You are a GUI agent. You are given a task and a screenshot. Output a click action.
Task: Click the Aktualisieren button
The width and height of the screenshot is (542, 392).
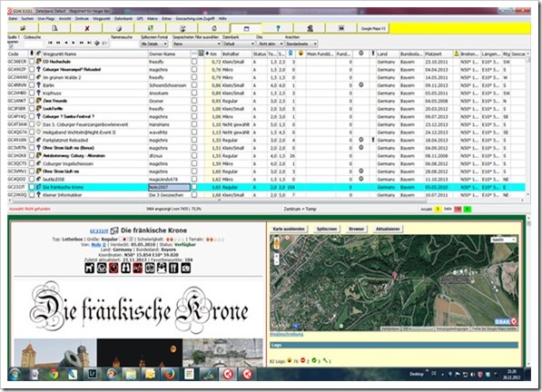(x=388, y=229)
